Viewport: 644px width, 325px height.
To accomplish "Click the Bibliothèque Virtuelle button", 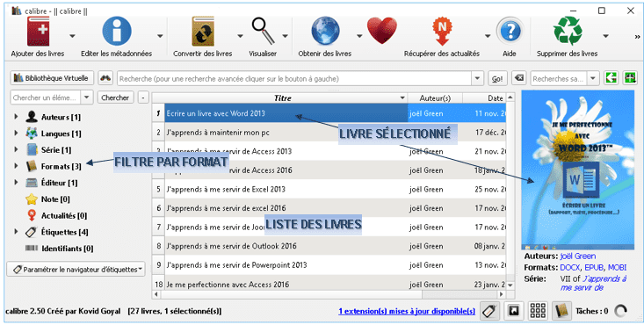I will 52,78.
